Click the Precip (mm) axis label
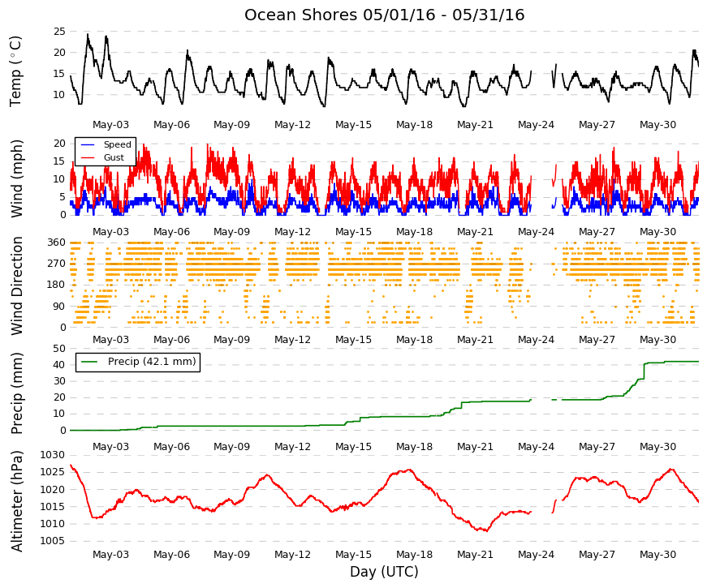The height and width of the screenshot is (588, 707). click(16, 393)
